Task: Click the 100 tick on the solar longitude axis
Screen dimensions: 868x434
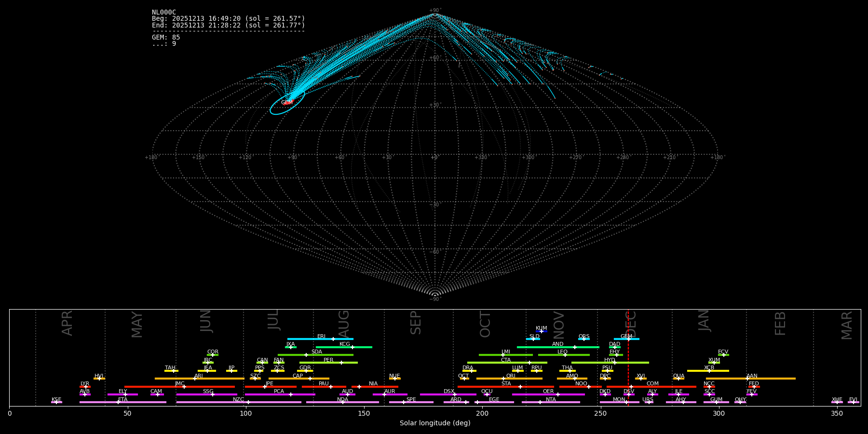Action: [246, 413]
